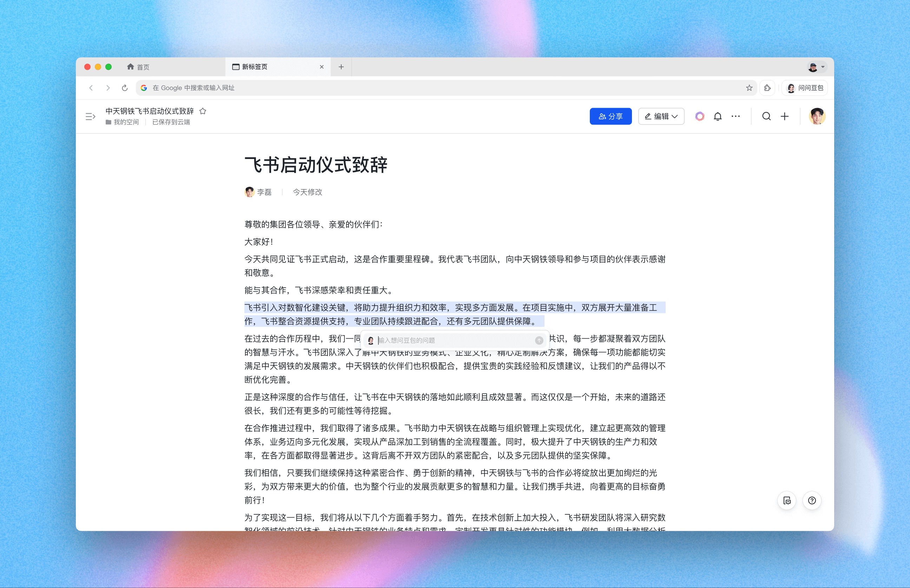Click greeting line 尊敬的集团各位领导
Image resolution: width=910 pixels, height=588 pixels.
(314, 225)
